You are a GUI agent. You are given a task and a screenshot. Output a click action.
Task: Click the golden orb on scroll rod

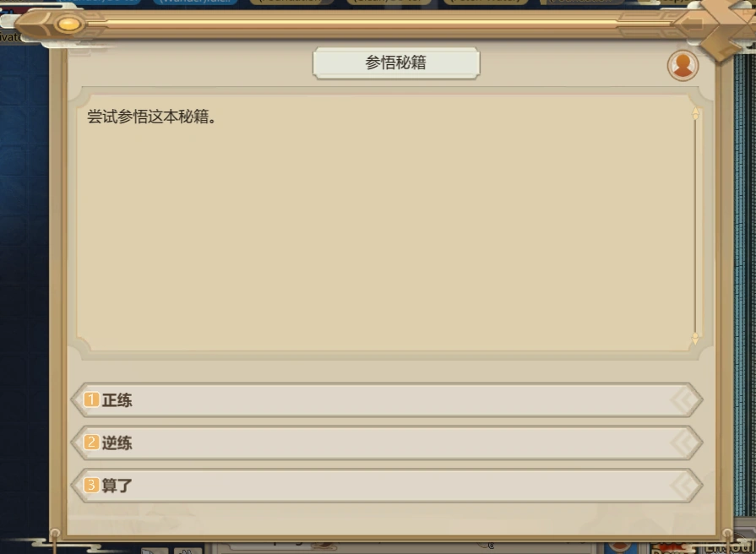point(68,24)
